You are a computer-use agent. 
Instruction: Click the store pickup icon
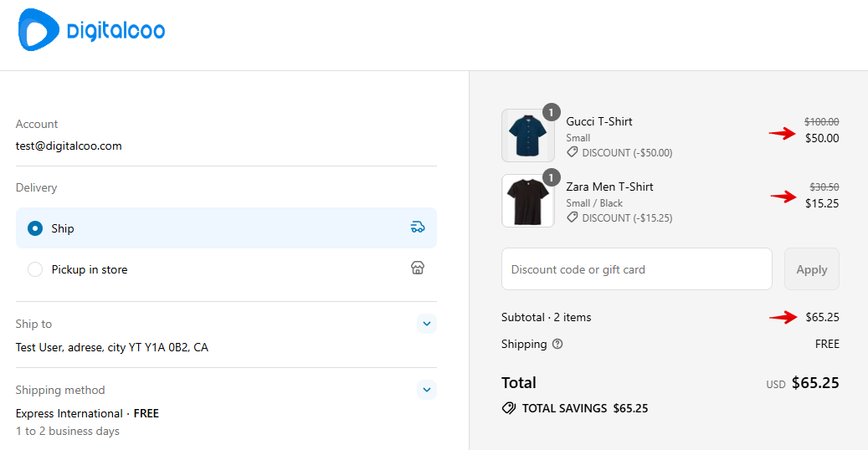(x=418, y=268)
